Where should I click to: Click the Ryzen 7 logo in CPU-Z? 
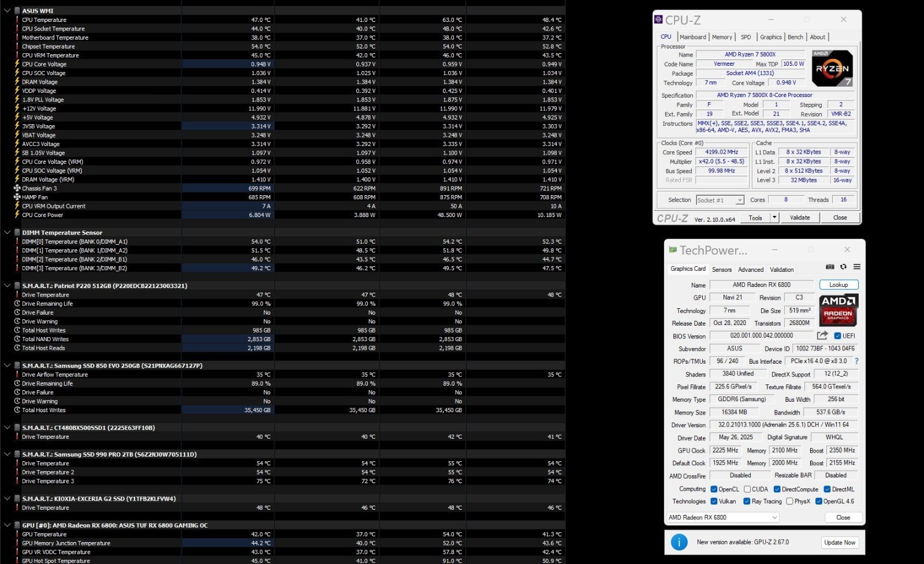832,68
